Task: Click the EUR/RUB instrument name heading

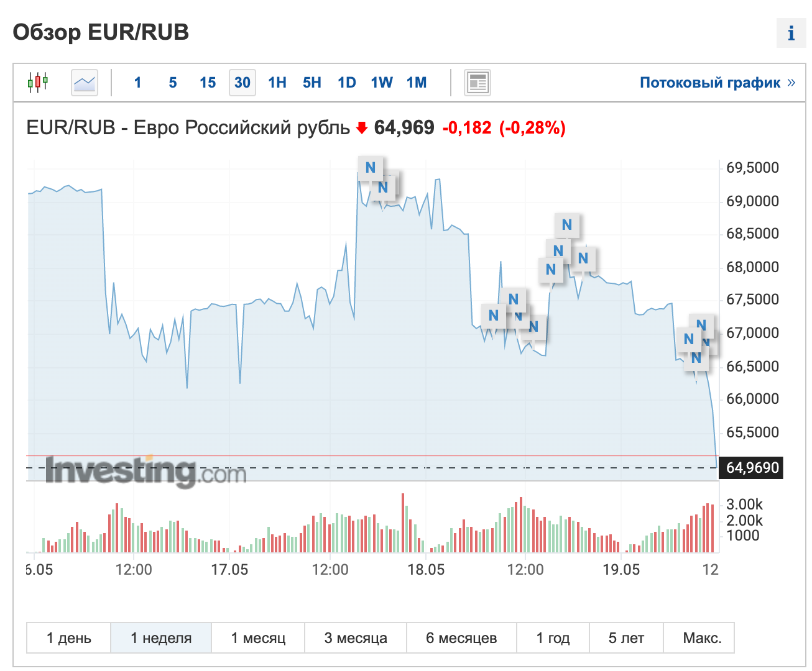Action: click(188, 128)
